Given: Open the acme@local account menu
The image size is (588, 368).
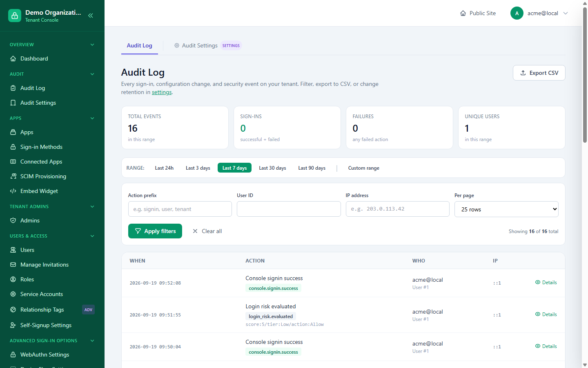Looking at the screenshot, I should click(x=539, y=13).
